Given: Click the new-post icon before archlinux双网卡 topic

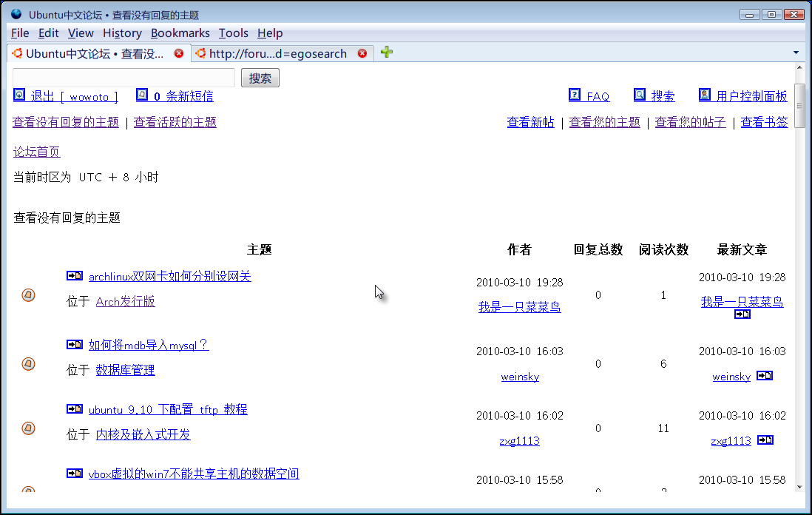Looking at the screenshot, I should click(x=75, y=276).
